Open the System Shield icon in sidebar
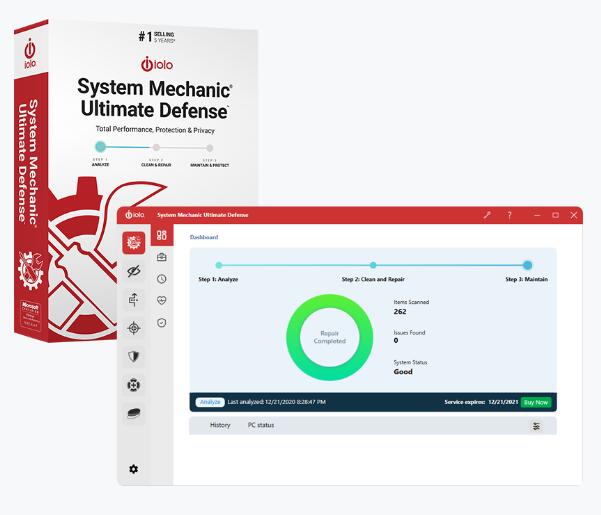The height and width of the screenshot is (515, 601). (134, 355)
